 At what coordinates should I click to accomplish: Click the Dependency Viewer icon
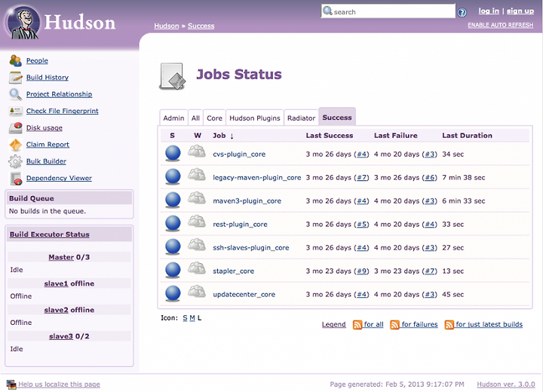click(x=16, y=179)
